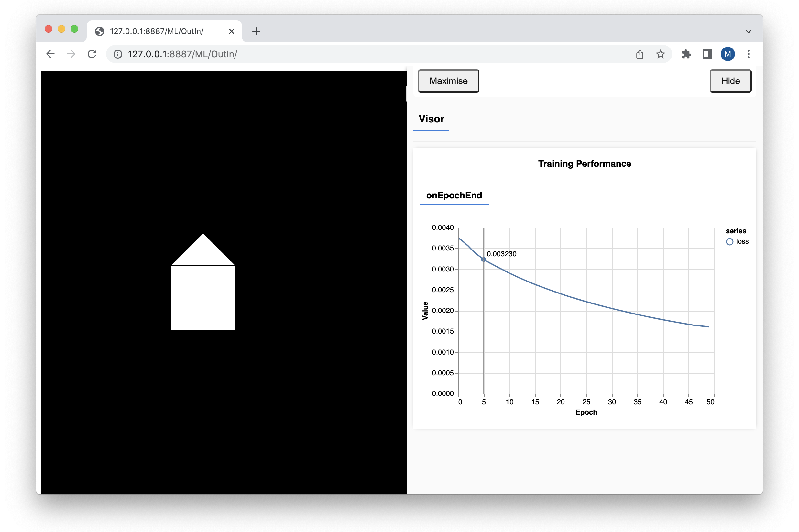Bookmark this page with the star
The height and width of the screenshot is (532, 799).
[660, 54]
